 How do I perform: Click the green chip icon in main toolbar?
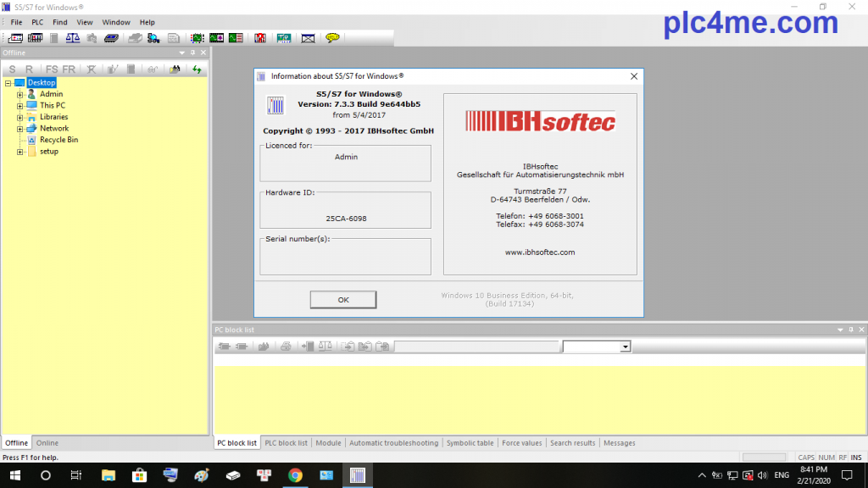197,38
